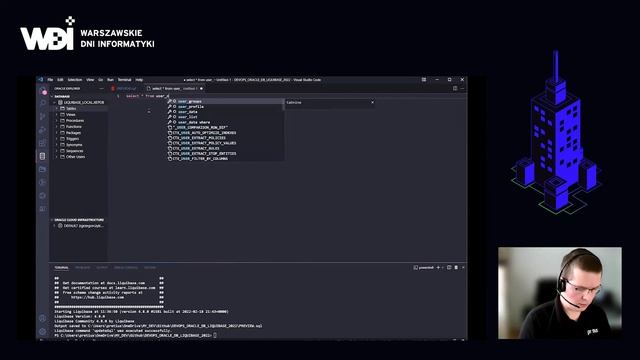Select the Sequences tree item

click(75, 151)
